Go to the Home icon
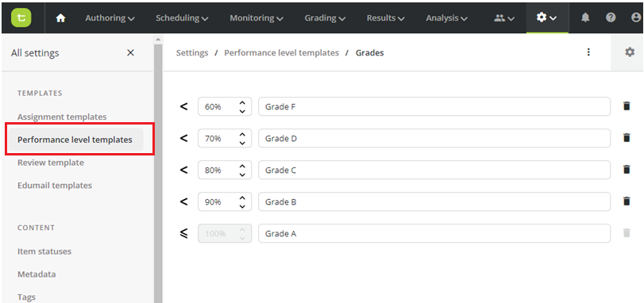The height and width of the screenshot is (303, 644). pyautogui.click(x=61, y=18)
